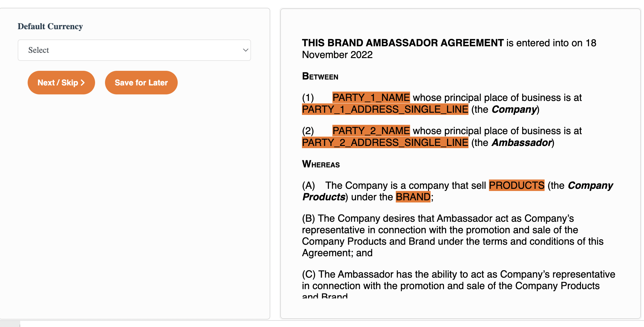
Task: Click recital (C) paragraph text
Action: tap(459, 283)
